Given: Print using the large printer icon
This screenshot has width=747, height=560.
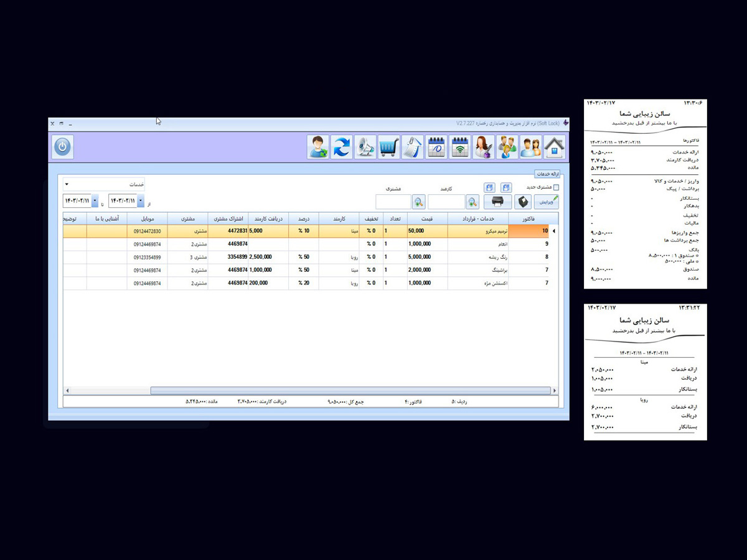Looking at the screenshot, I should point(497,202).
